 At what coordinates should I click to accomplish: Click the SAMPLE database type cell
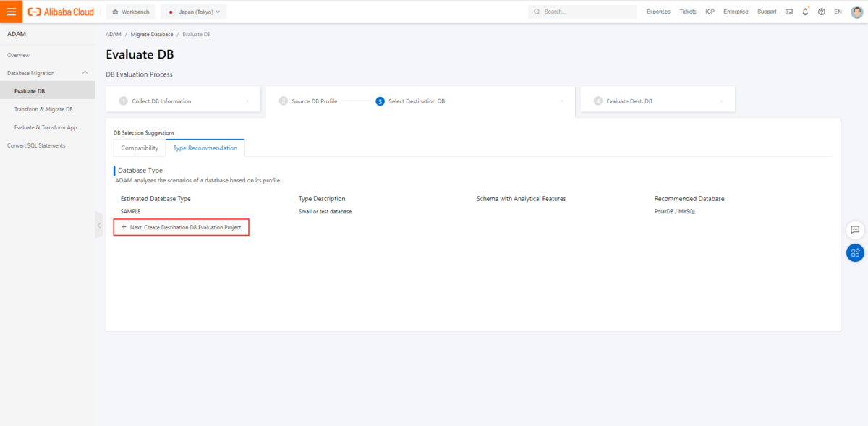pyautogui.click(x=130, y=211)
